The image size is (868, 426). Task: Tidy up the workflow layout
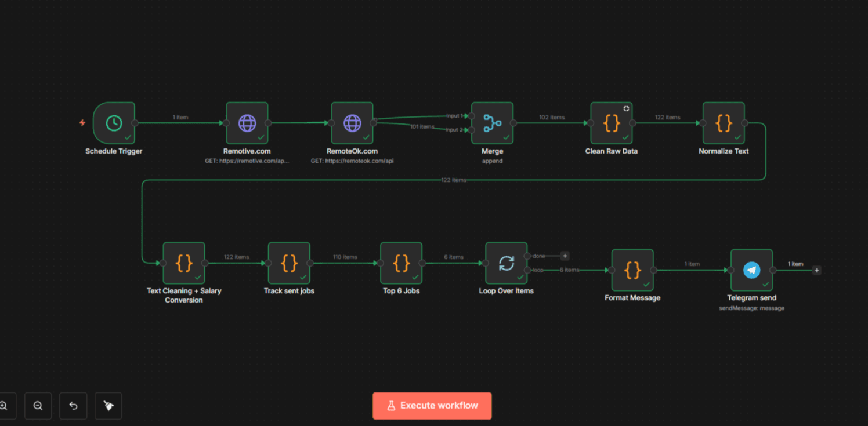point(108,406)
